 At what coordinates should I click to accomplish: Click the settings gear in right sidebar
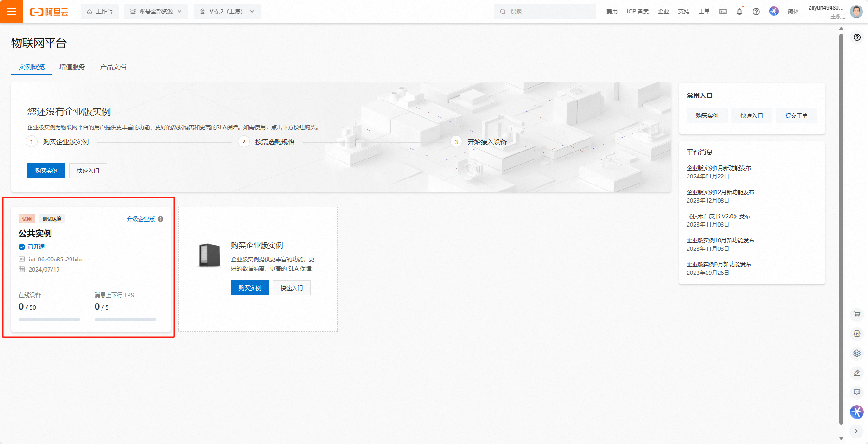point(856,353)
